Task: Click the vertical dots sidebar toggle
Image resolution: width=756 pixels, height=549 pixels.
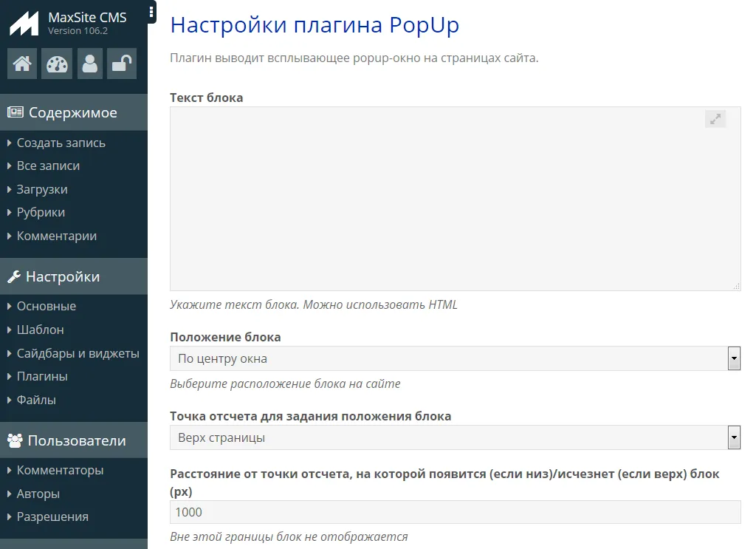Action: pyautogui.click(x=151, y=12)
